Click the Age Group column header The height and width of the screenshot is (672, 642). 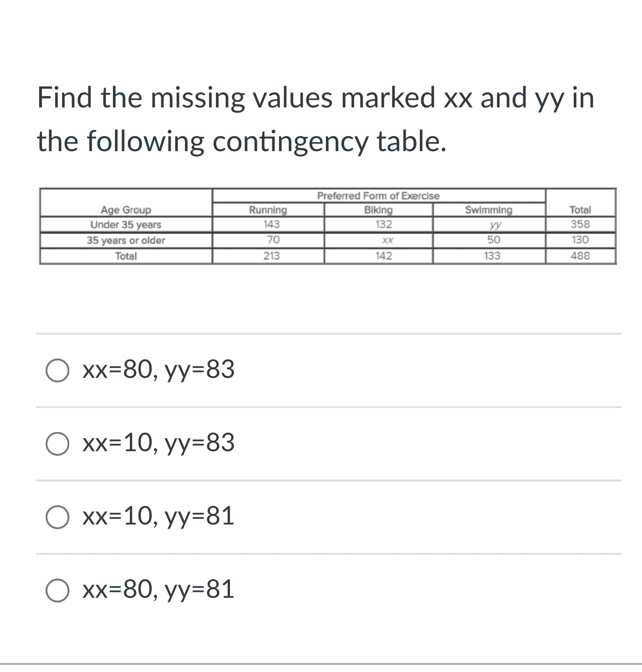pyautogui.click(x=125, y=210)
